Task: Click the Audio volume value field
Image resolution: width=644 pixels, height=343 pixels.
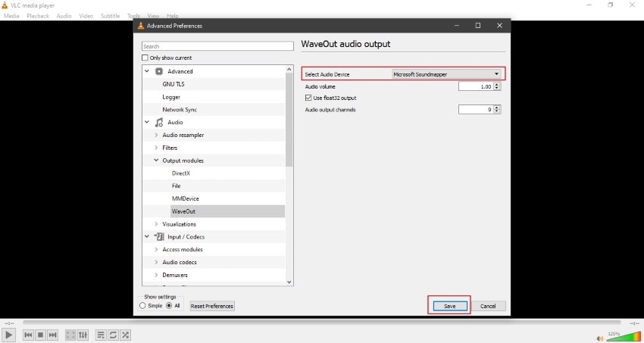Action: [x=476, y=86]
